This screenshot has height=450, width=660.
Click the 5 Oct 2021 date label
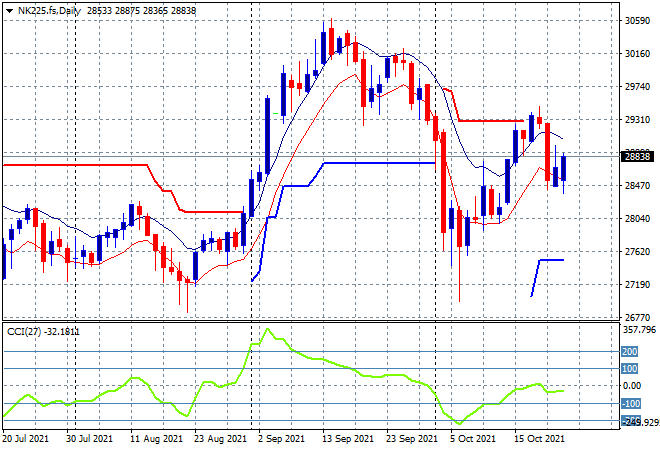473,439
